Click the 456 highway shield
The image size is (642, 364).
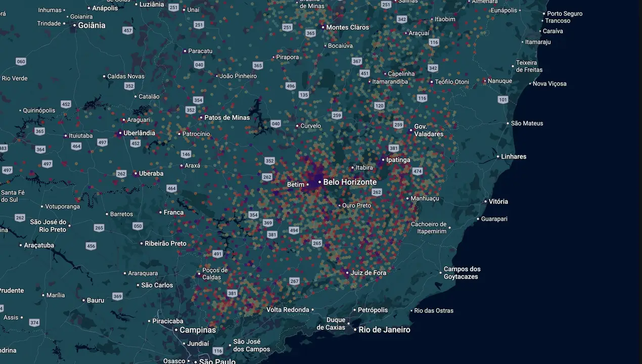click(90, 246)
